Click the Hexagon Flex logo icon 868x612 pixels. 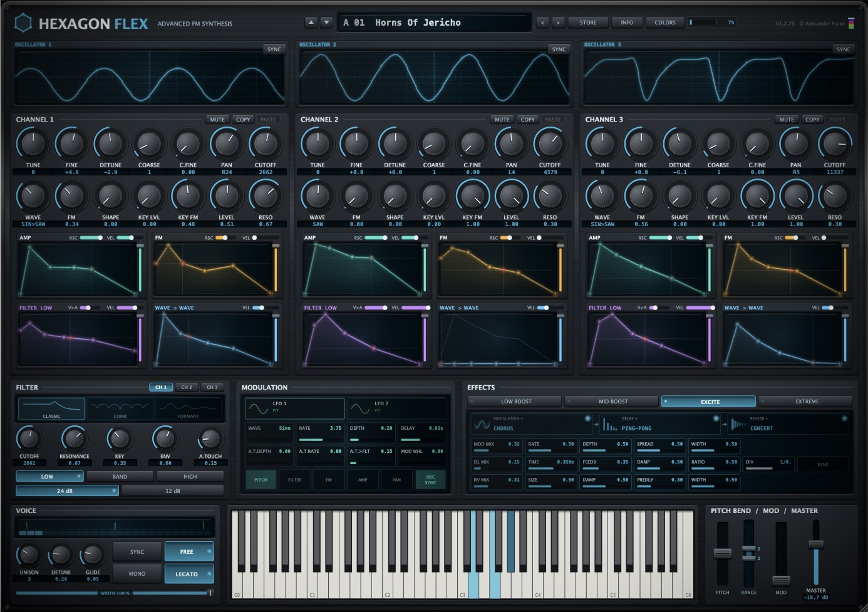[x=23, y=23]
